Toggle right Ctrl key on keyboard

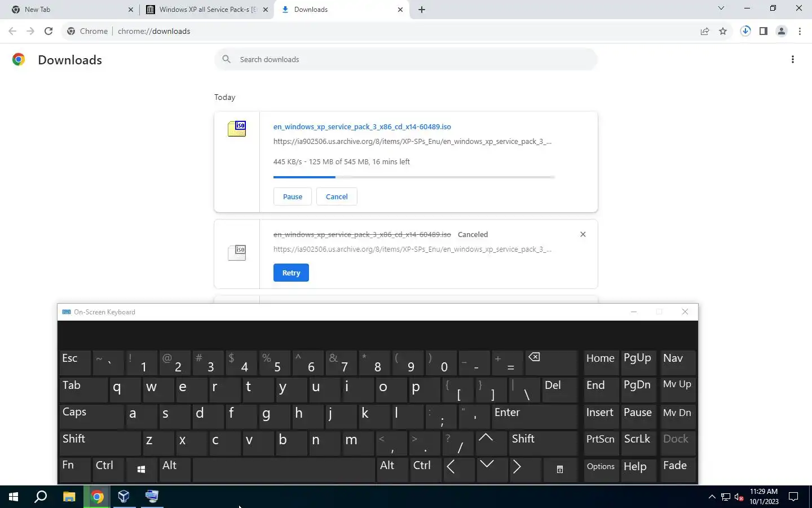426,470
